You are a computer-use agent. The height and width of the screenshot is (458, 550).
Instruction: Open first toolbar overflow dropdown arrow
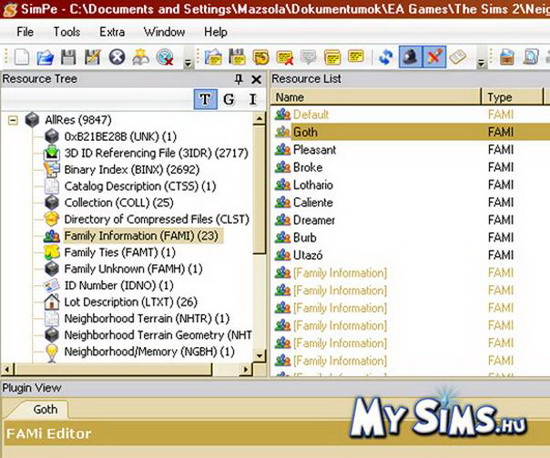(x=188, y=63)
